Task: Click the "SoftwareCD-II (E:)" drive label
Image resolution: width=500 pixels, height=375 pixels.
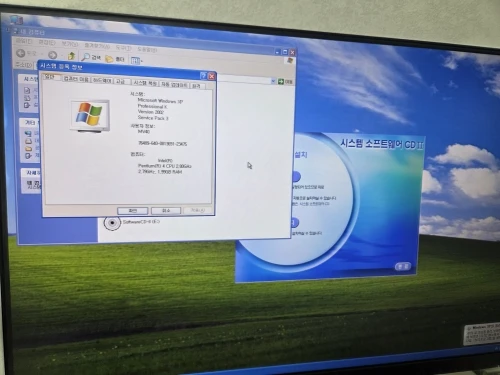Action: 141,222
